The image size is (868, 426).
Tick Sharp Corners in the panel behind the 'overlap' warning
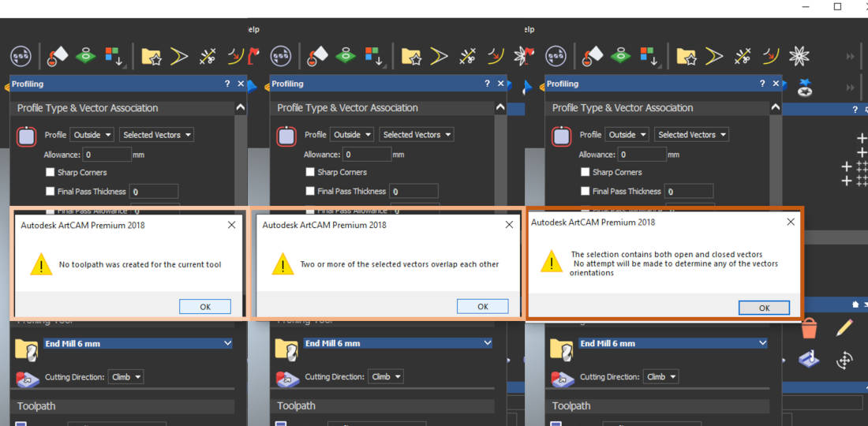(x=310, y=172)
